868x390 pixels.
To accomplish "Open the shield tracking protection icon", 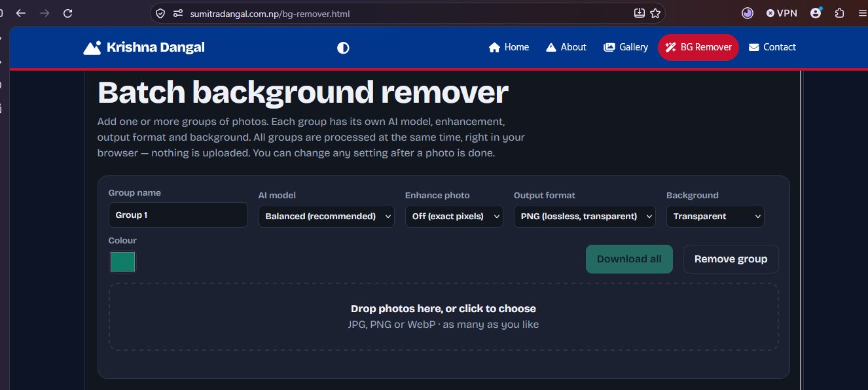I will click(x=162, y=13).
